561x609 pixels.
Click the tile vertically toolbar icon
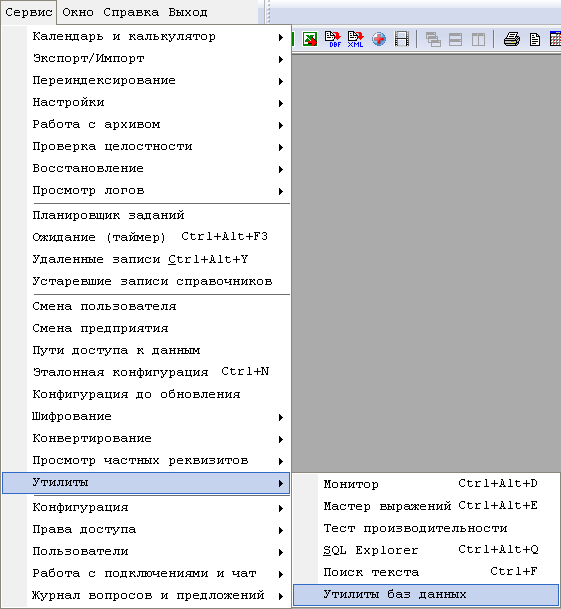[478, 39]
